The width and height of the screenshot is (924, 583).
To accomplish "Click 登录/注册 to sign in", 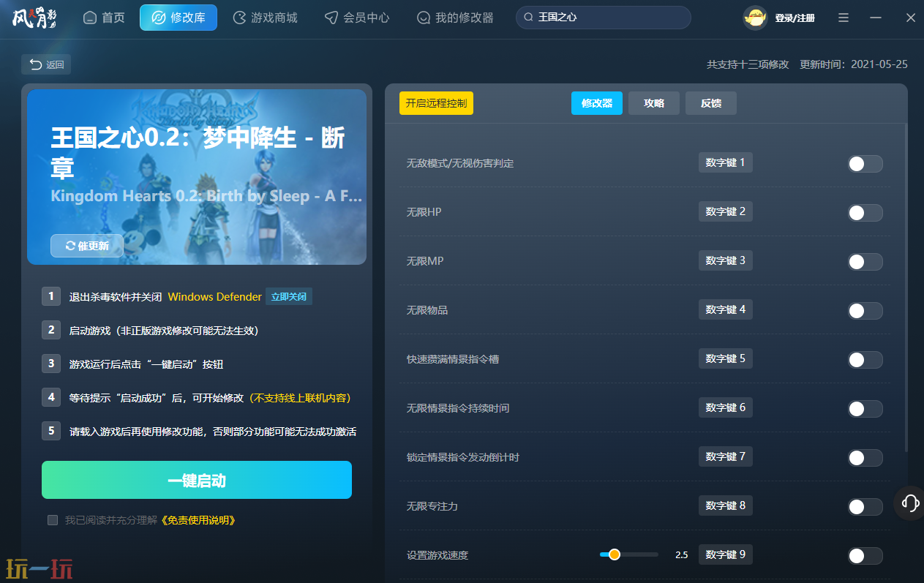I will (x=795, y=18).
